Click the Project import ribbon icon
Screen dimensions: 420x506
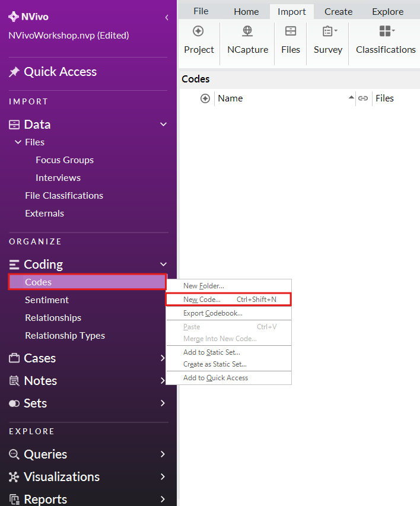pos(198,31)
